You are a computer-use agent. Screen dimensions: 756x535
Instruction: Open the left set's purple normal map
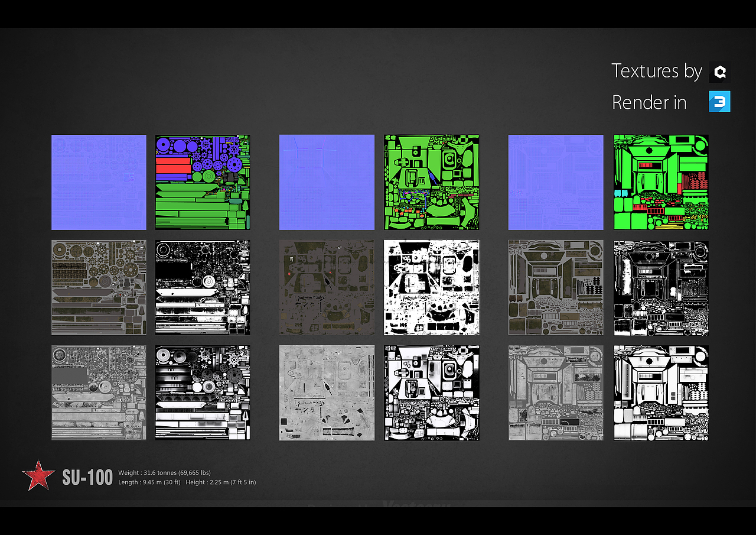(x=99, y=182)
